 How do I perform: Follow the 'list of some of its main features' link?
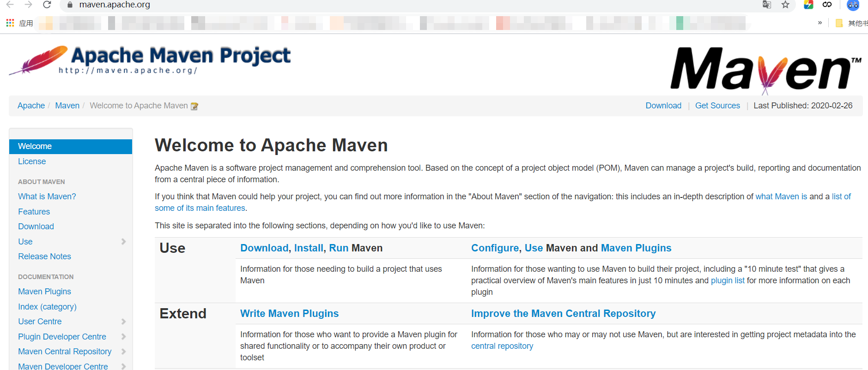click(841, 197)
